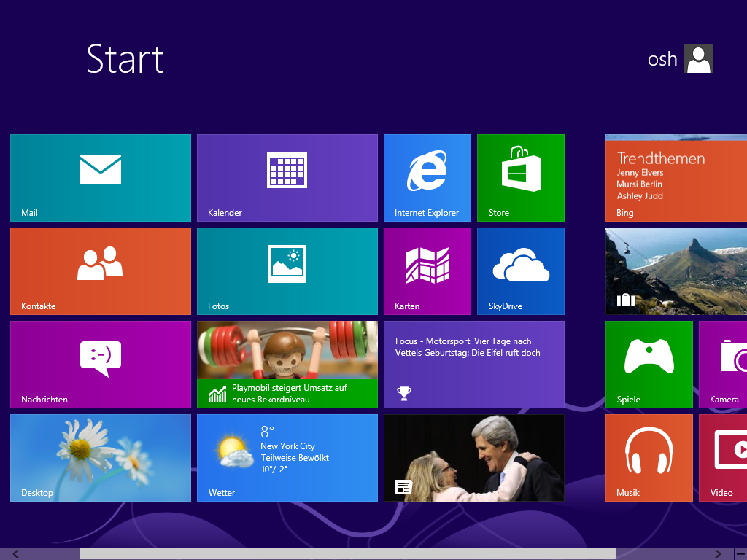Image resolution: width=747 pixels, height=560 pixels.
Task: Open the Musik headphones tile
Action: 649,457
